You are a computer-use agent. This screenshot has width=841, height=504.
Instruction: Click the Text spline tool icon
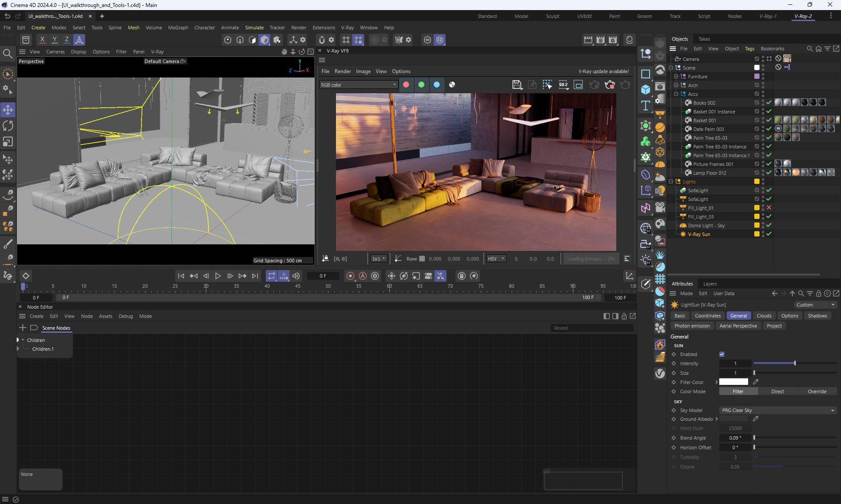point(645,106)
